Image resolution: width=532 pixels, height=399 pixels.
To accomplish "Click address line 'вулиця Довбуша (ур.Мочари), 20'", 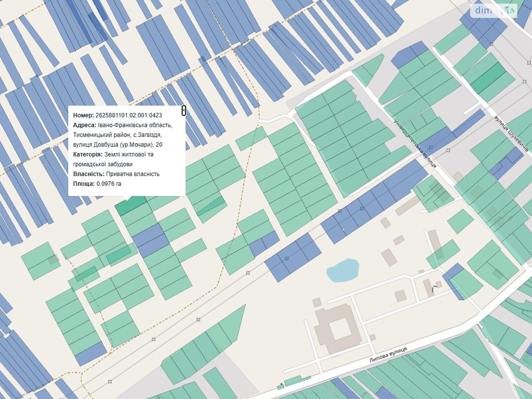I will (x=118, y=145).
